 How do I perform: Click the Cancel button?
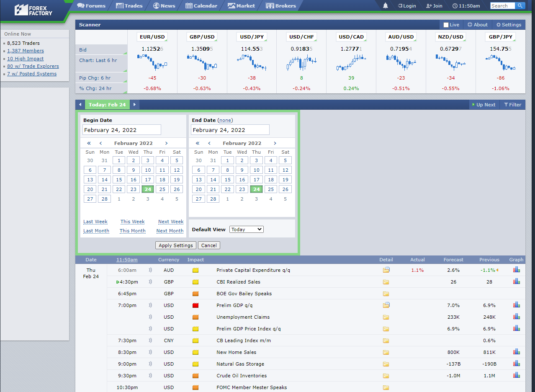(x=209, y=245)
